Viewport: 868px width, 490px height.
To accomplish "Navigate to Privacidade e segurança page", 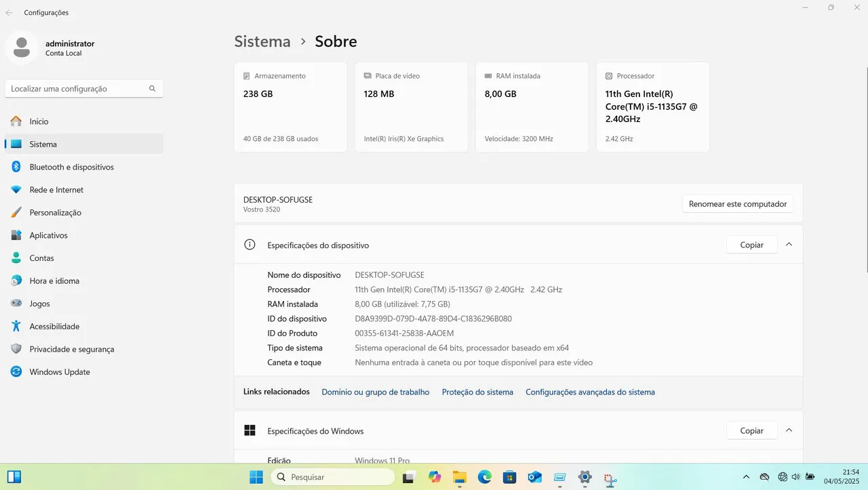I will coord(84,349).
